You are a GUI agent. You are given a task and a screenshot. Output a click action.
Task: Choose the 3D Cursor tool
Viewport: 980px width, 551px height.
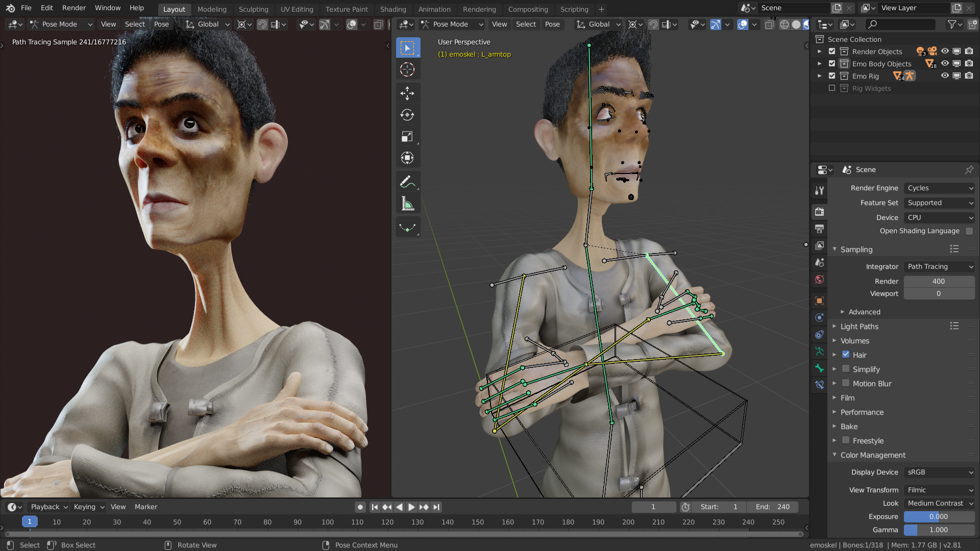pyautogui.click(x=407, y=69)
